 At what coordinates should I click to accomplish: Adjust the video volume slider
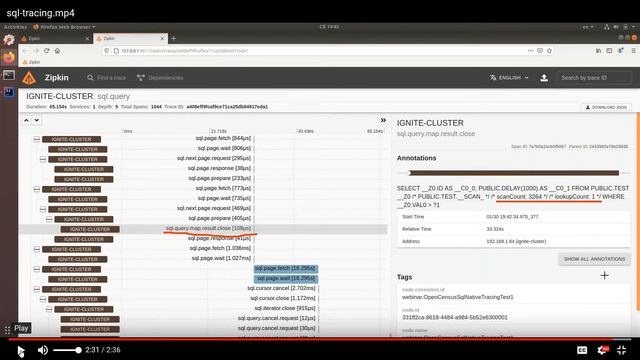(x=67, y=350)
